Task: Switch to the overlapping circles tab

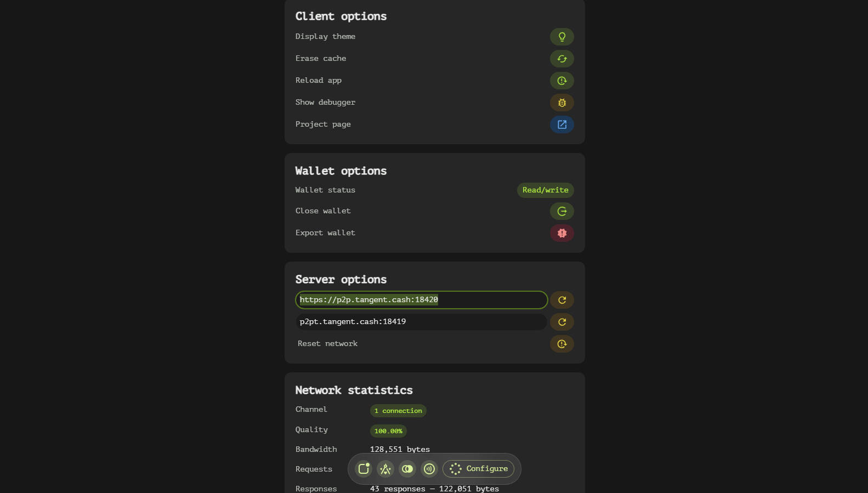Action: [407, 469]
